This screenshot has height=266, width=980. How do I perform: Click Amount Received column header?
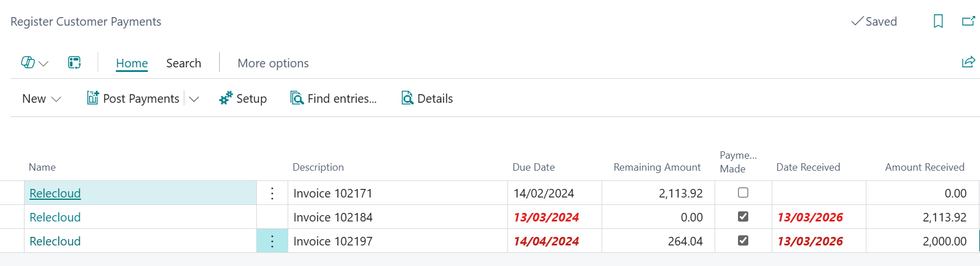click(925, 167)
